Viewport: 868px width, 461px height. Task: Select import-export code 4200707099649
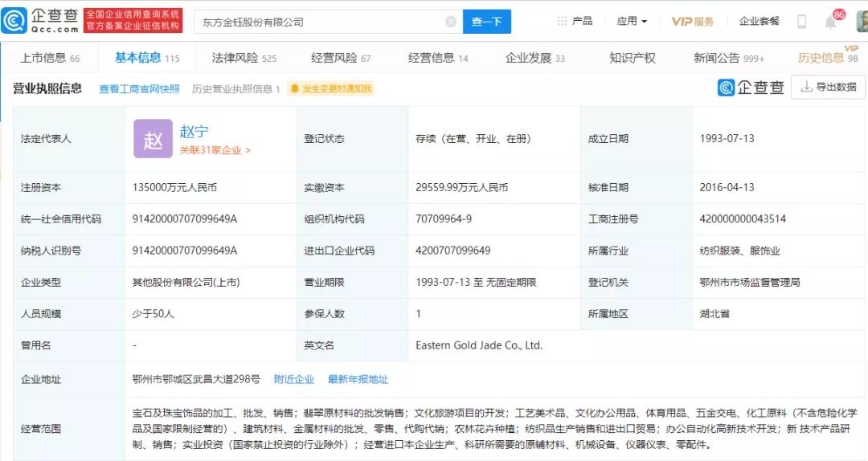pyautogui.click(x=452, y=251)
